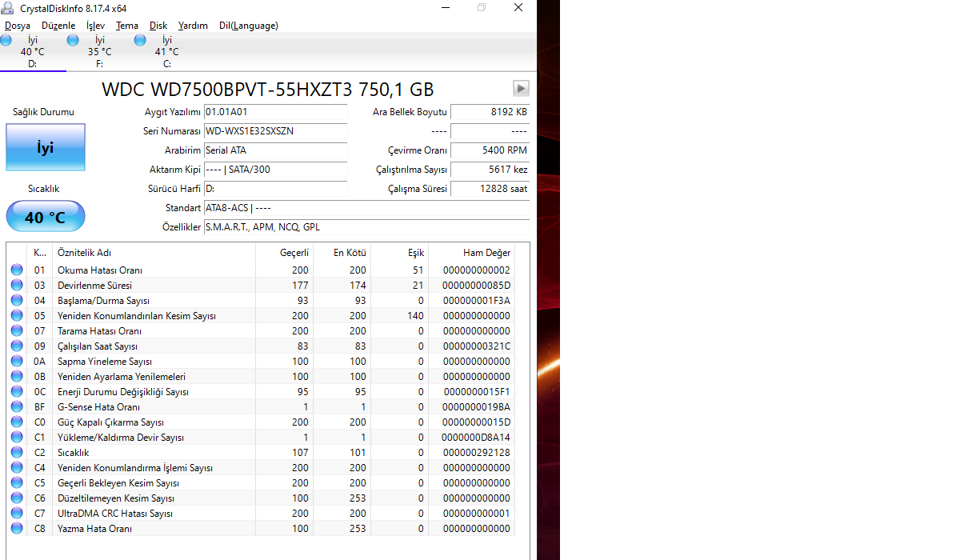Image resolution: width=956 pixels, height=560 pixels.
Task: Click the status orb for Başlama/Durma Sayısı
Action: pyautogui.click(x=17, y=300)
